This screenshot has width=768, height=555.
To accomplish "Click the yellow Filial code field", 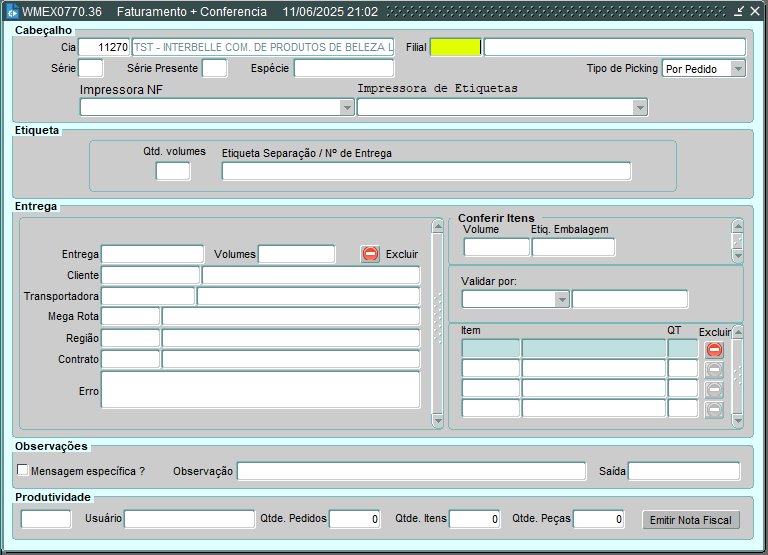I will coord(456,47).
